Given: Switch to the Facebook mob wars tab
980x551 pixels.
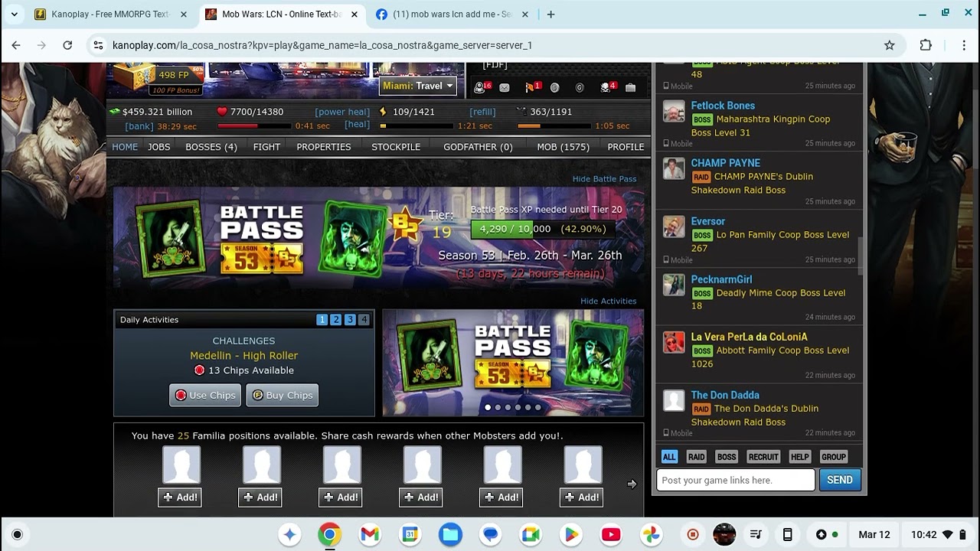Looking at the screenshot, I should pos(452,14).
